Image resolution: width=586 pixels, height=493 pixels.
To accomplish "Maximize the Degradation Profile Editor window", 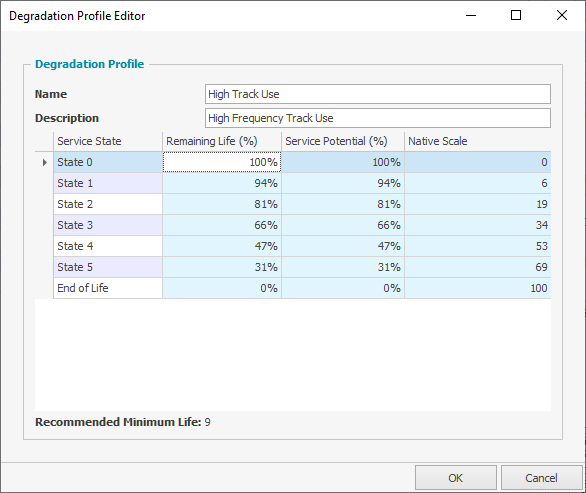I will [x=516, y=15].
